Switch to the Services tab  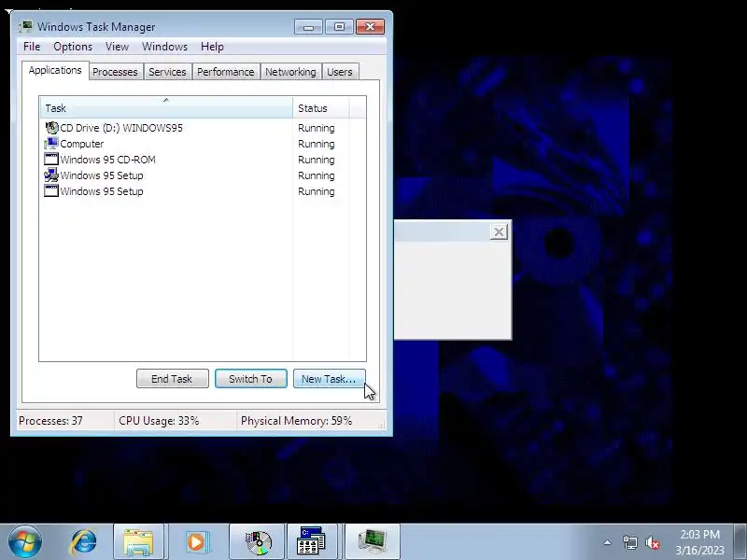tap(167, 72)
